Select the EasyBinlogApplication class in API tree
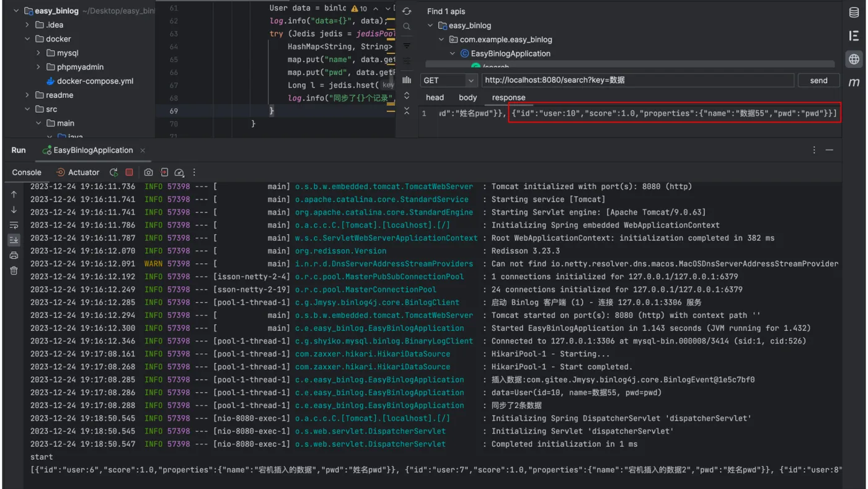The width and height of the screenshot is (868, 489). click(x=504, y=53)
